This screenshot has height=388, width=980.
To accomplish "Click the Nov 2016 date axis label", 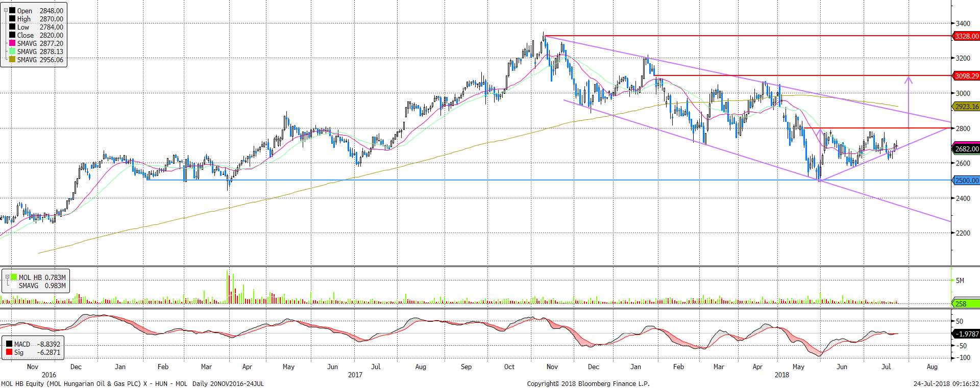I will tap(32, 367).
